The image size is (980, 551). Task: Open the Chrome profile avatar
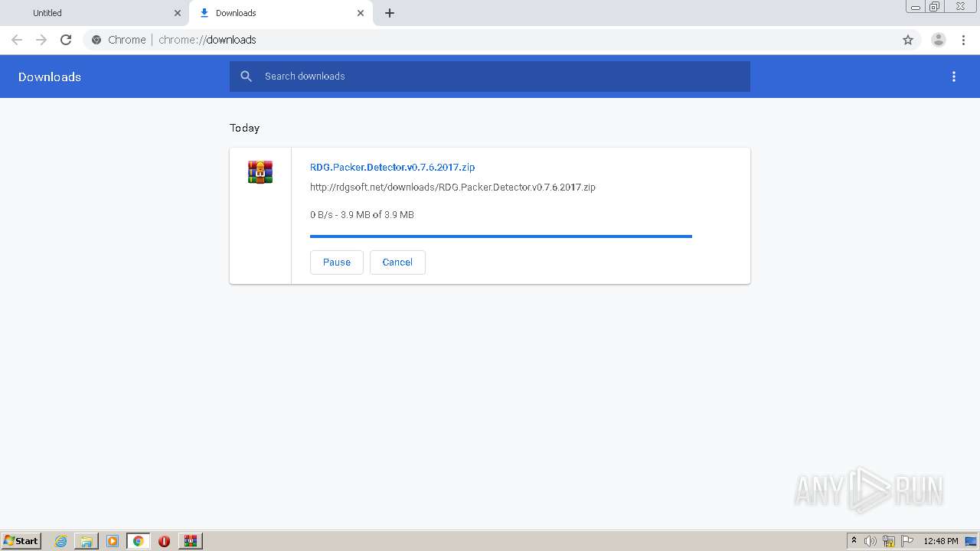click(939, 40)
